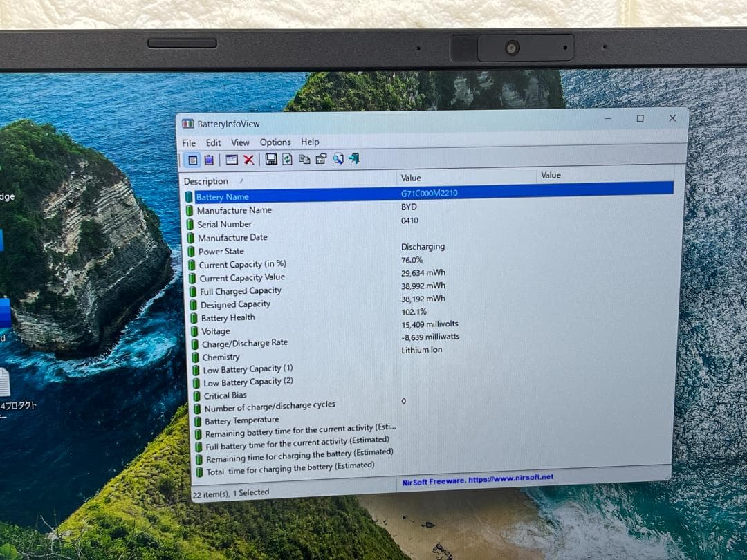This screenshot has height=560, width=747.
Task: Click the 29,634 mWh value
Action: [x=423, y=273]
